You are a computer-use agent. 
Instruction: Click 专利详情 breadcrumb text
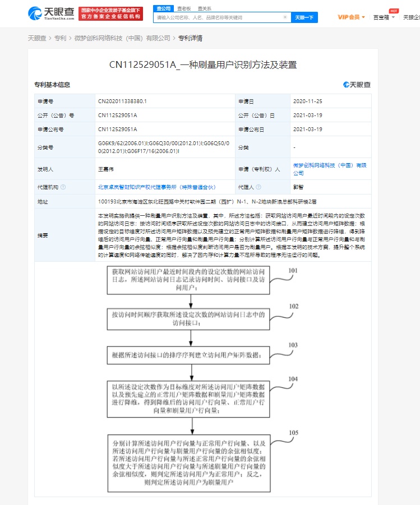click(x=190, y=38)
